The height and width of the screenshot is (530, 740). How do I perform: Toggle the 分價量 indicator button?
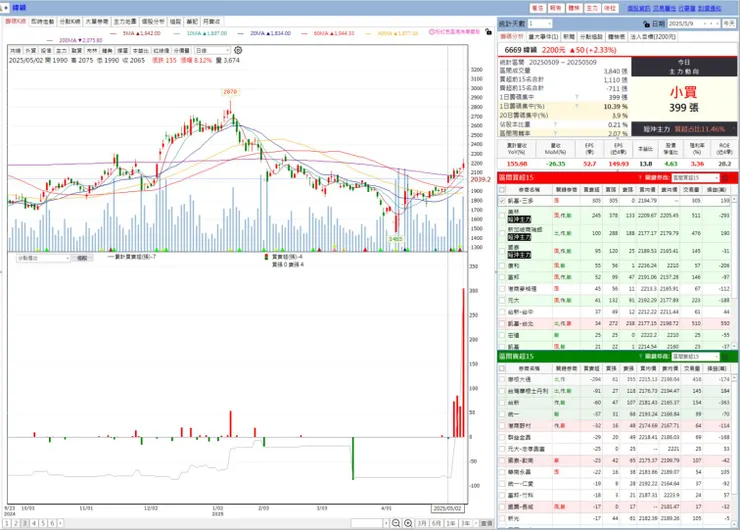point(182,50)
